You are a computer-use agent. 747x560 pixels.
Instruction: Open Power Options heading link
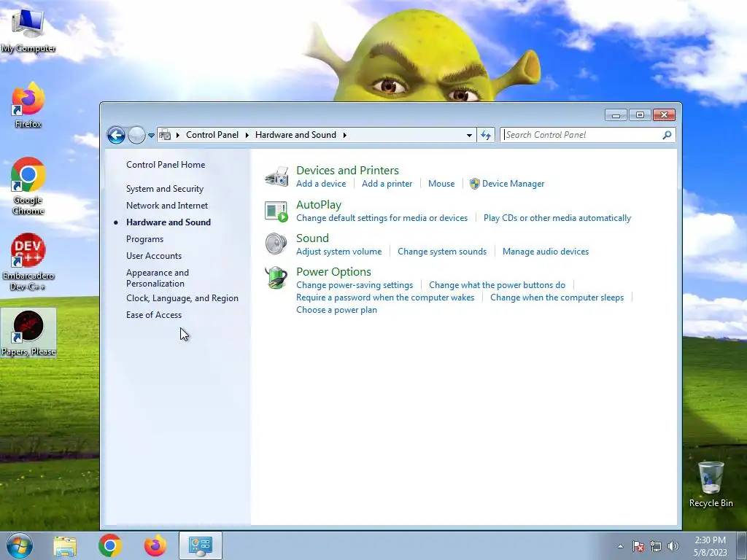[x=333, y=271]
